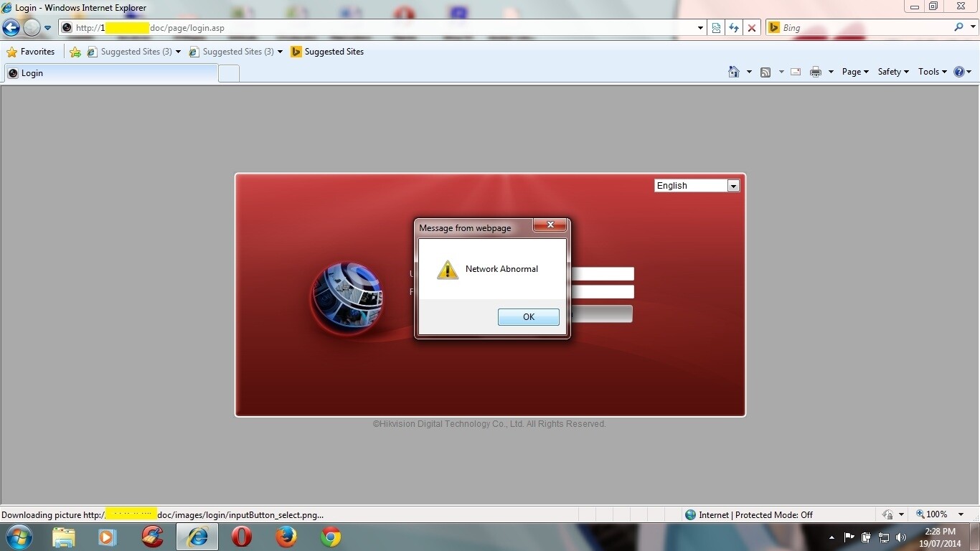This screenshot has width=980, height=551.
Task: Click the OK button in the dialog
Action: click(528, 316)
